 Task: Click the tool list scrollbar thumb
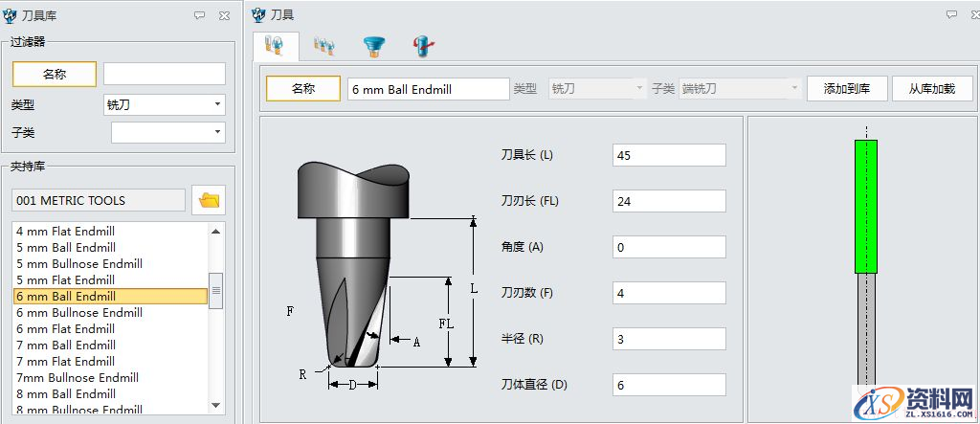[216, 291]
